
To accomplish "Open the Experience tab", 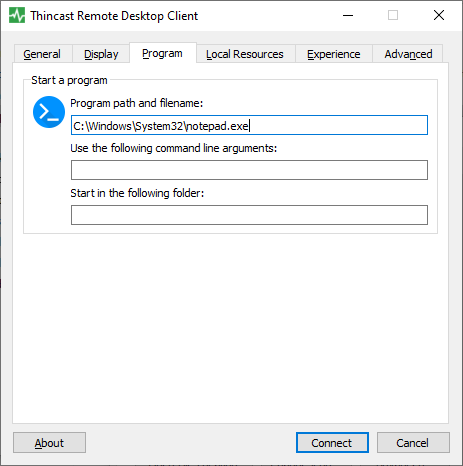I will coord(334,54).
